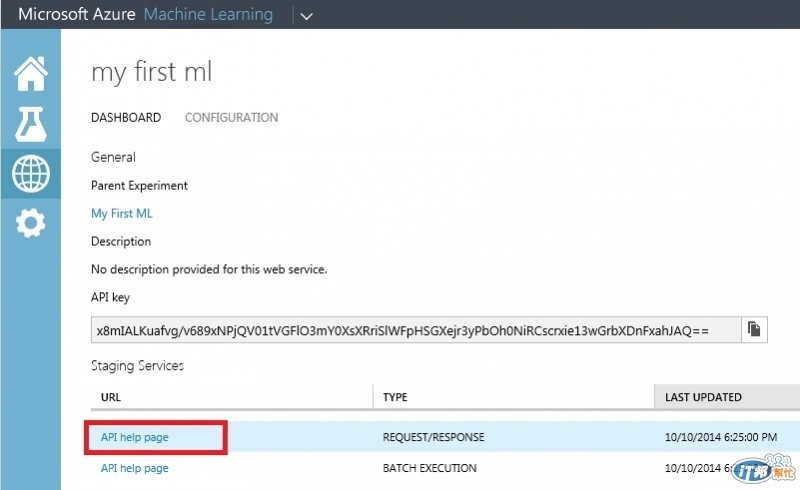
Task: Select Web Services globe icon in sidebar
Action: pyautogui.click(x=31, y=174)
